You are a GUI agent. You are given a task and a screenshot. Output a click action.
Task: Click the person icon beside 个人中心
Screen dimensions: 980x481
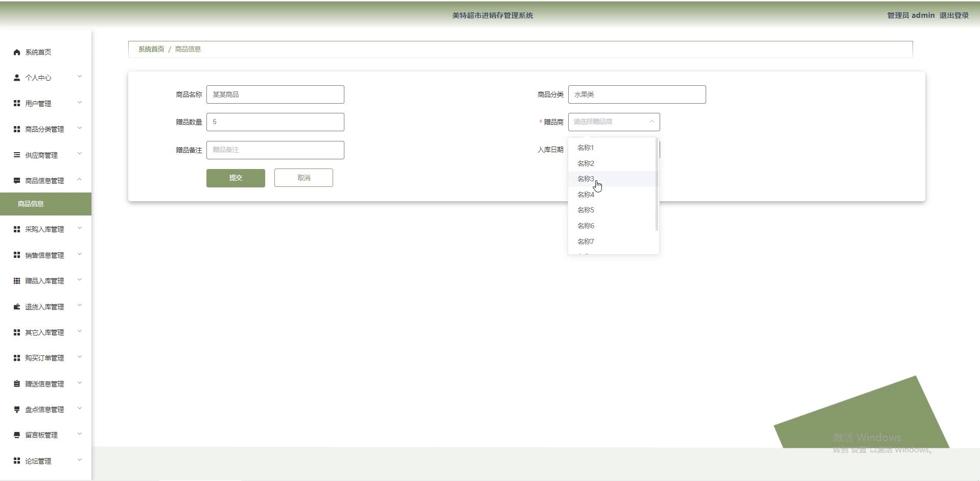click(17, 78)
